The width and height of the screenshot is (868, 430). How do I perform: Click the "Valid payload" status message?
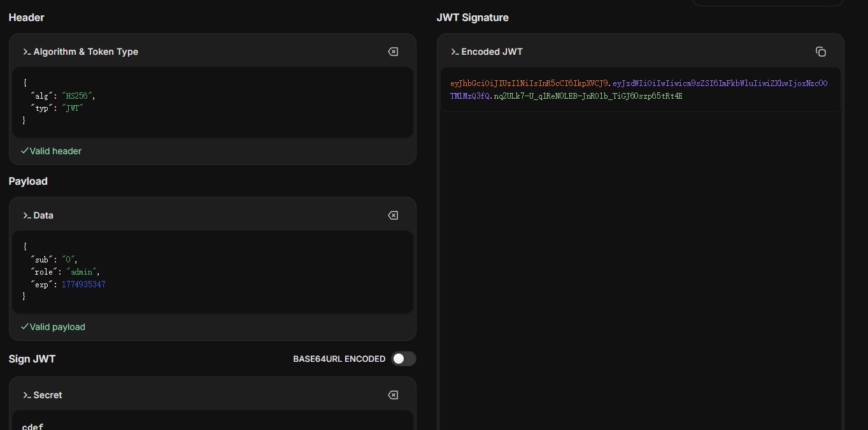point(53,327)
